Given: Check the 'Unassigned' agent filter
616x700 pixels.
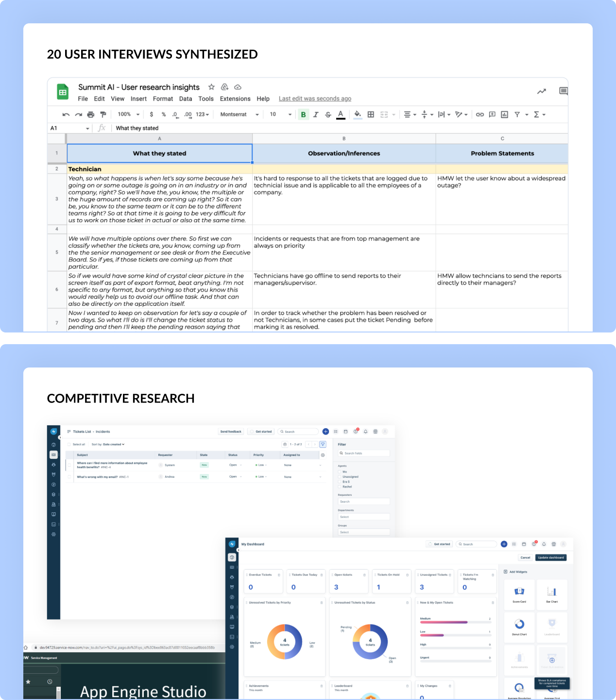Looking at the screenshot, I should 340,477.
